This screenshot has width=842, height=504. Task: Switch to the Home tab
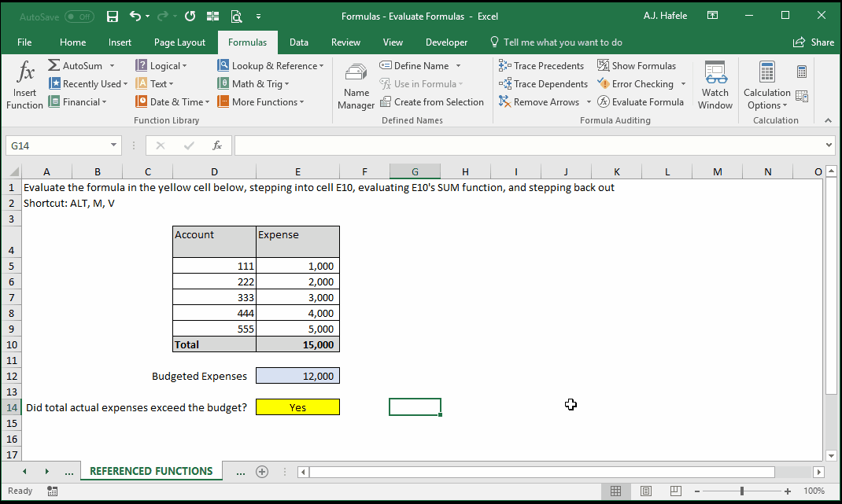(x=72, y=42)
